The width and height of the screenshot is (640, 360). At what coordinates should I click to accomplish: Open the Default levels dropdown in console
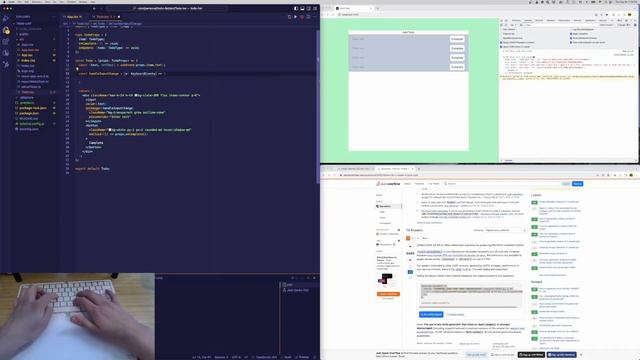(606, 25)
